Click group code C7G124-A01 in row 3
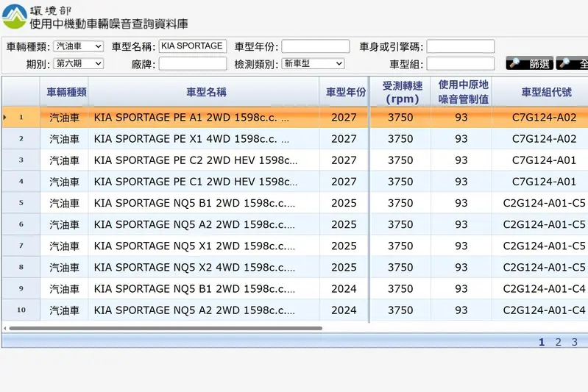This screenshot has width=588, height=392. 544,160
